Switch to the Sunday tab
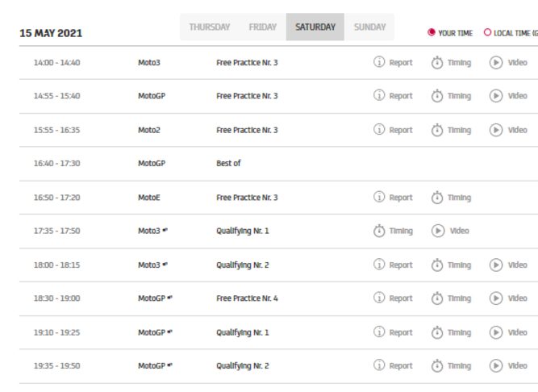 tap(369, 27)
